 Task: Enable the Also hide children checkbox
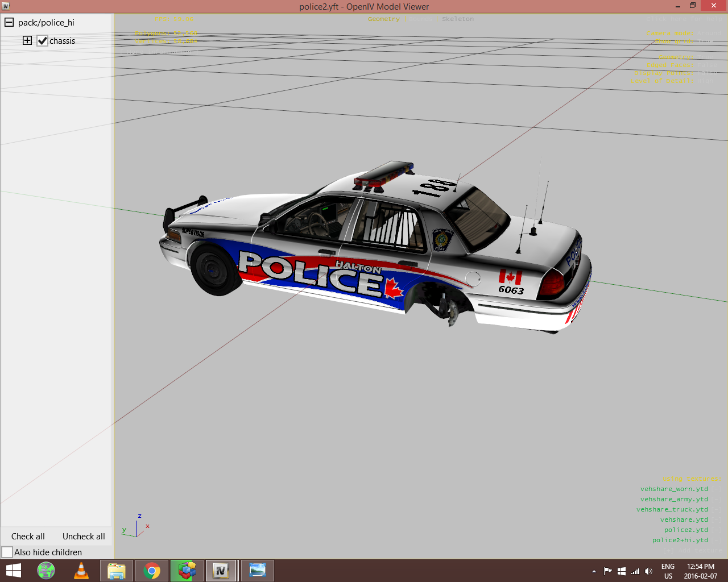pyautogui.click(x=7, y=552)
